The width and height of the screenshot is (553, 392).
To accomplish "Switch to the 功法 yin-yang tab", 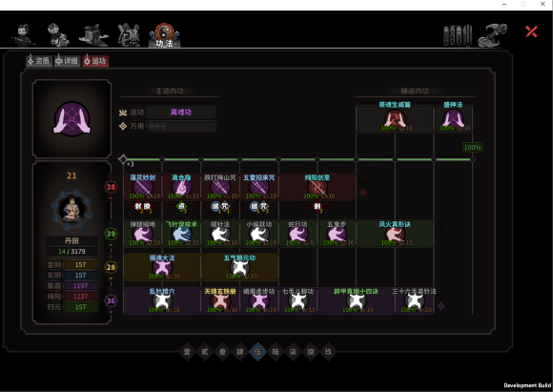I will 164,35.
